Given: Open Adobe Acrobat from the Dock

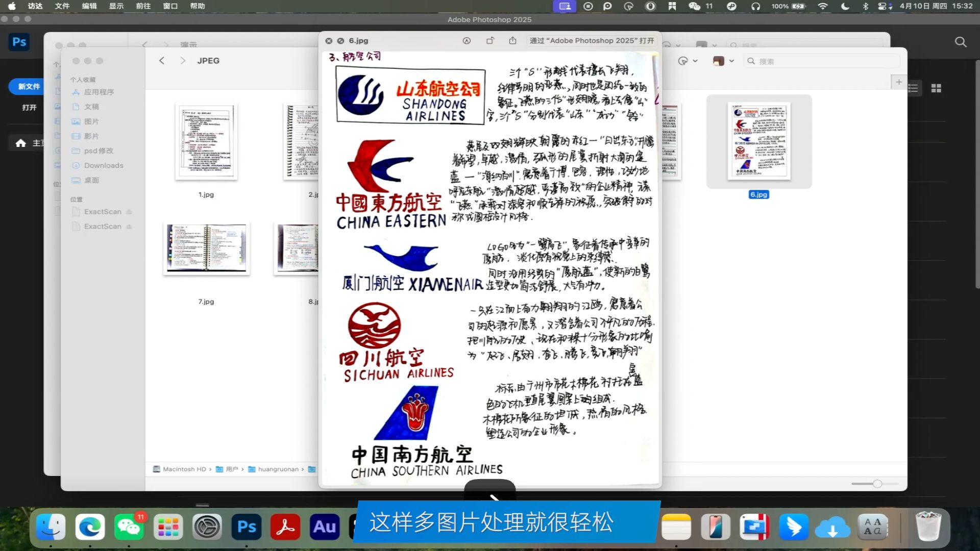Looking at the screenshot, I should 285,527.
